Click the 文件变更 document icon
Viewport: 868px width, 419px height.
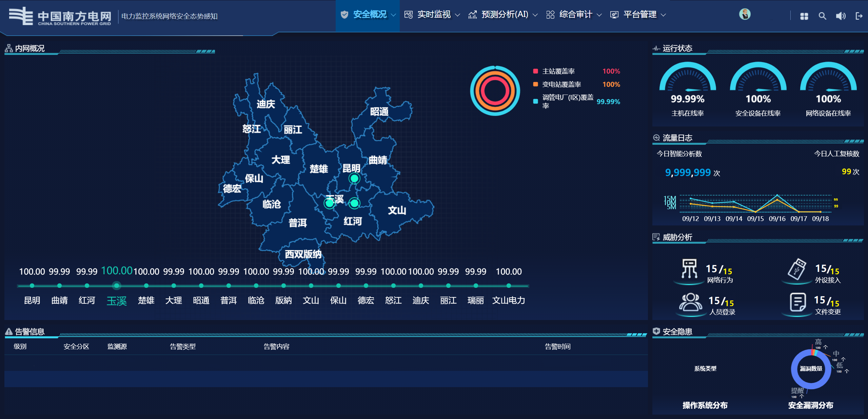pyautogui.click(x=798, y=302)
